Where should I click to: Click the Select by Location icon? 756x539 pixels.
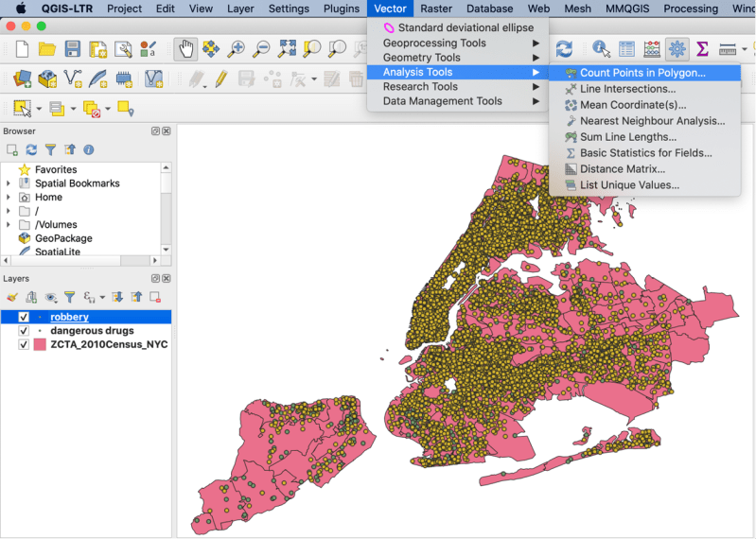[125, 109]
